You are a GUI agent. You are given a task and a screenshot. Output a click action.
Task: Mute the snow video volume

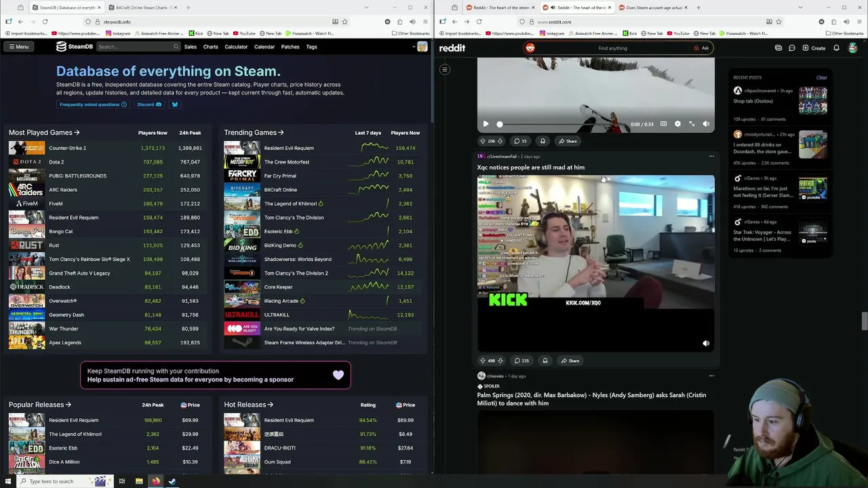coord(706,124)
